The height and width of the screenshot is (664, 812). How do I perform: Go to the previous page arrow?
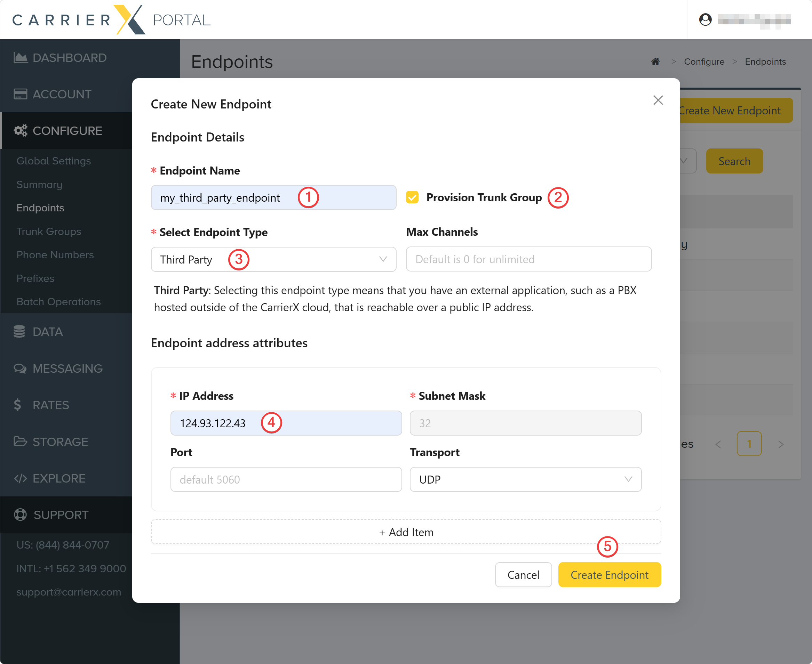pyautogui.click(x=718, y=444)
